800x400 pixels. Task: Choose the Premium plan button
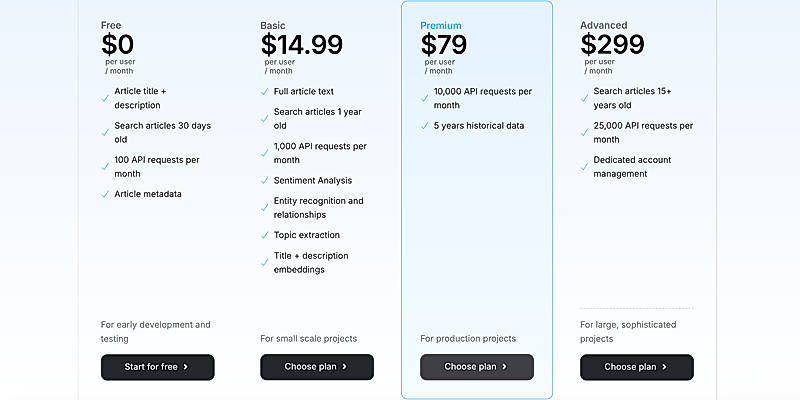point(477,367)
